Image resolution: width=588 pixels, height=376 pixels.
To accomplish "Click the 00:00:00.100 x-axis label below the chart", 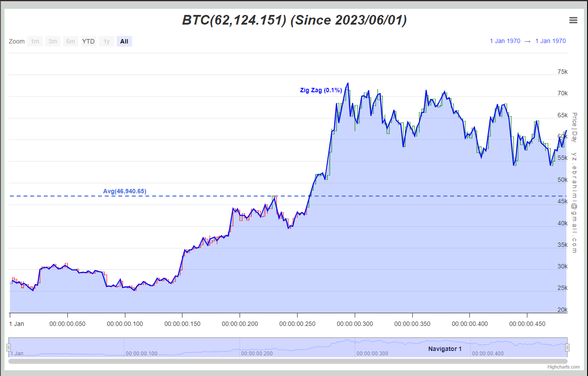I will [125, 324].
